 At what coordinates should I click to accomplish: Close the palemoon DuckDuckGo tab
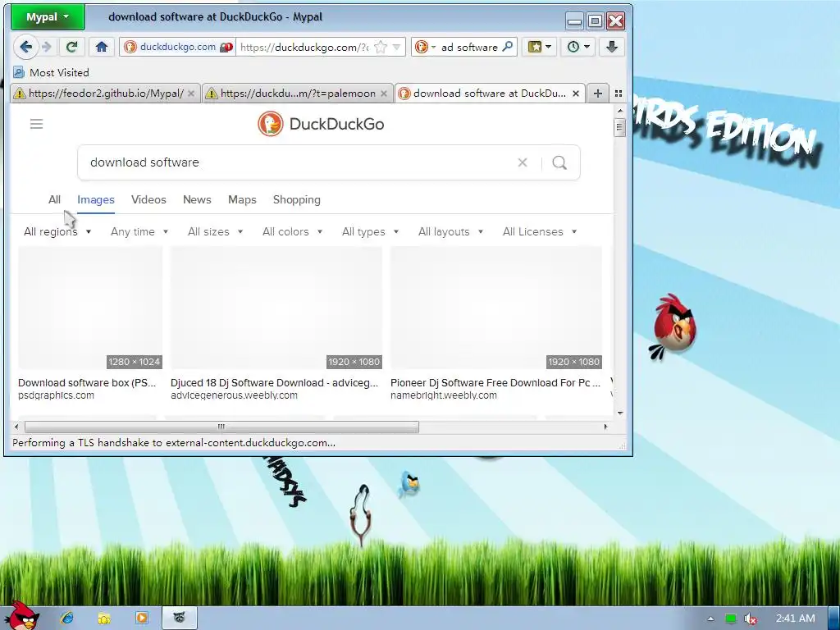pos(384,94)
